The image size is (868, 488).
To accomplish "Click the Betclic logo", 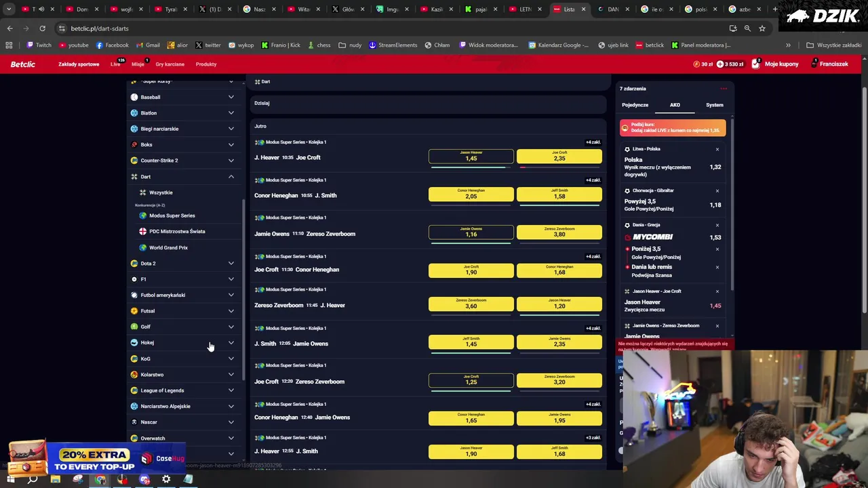I will [23, 64].
